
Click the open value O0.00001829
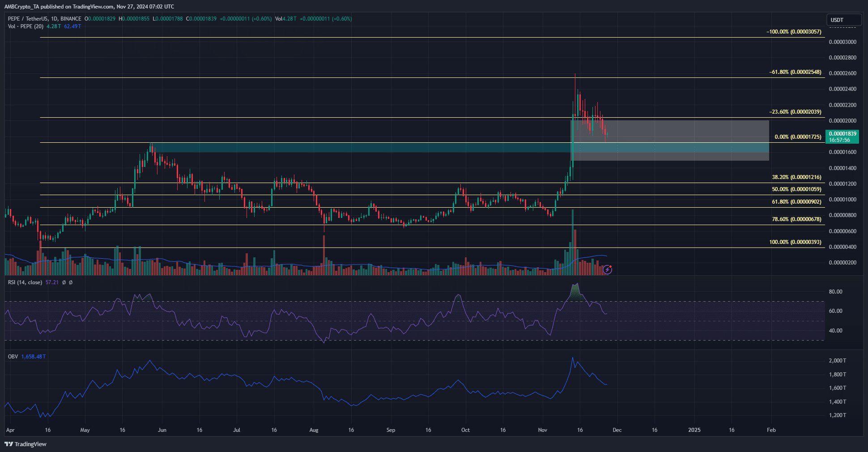coord(100,19)
